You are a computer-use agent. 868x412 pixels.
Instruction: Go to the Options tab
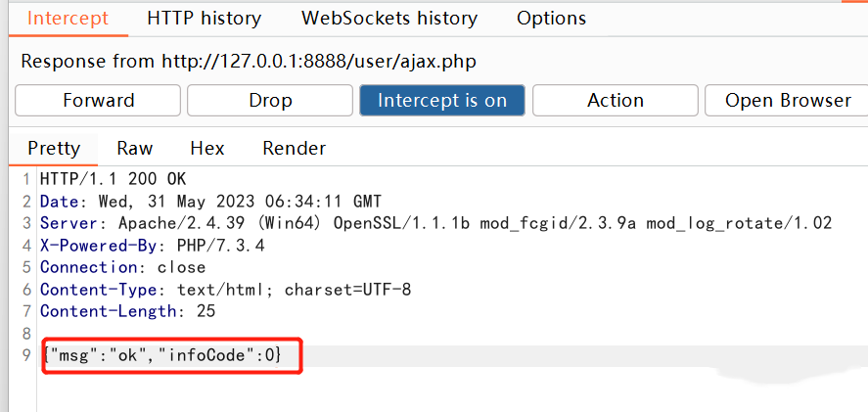pos(551,19)
